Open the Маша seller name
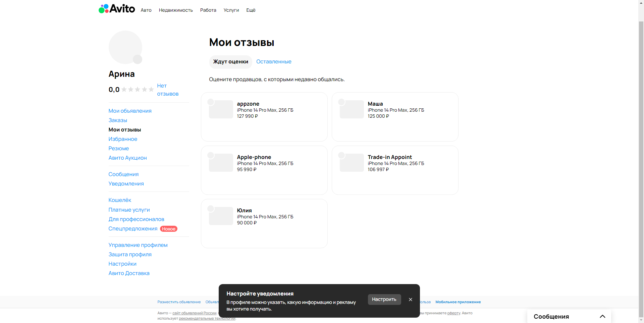The height and width of the screenshot is (323, 644). pos(375,104)
